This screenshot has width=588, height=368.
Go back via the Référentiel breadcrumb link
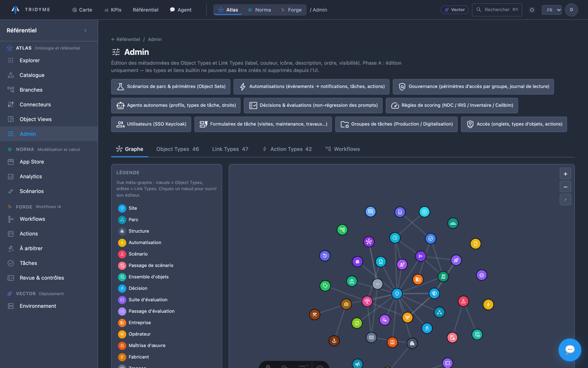pyautogui.click(x=126, y=39)
